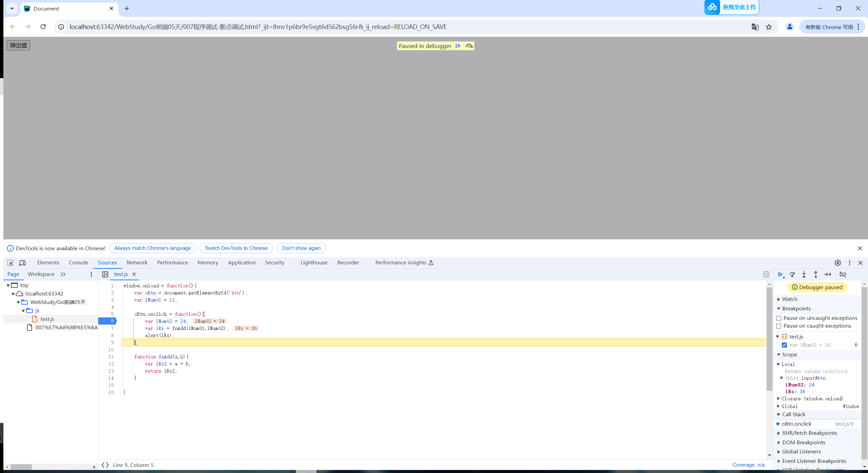Click Switch DevTools to Chinese button
This screenshot has height=473, width=868.
pos(236,248)
